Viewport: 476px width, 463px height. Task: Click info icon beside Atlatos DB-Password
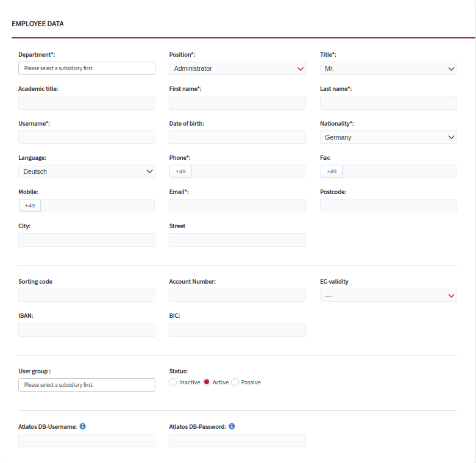point(232,426)
